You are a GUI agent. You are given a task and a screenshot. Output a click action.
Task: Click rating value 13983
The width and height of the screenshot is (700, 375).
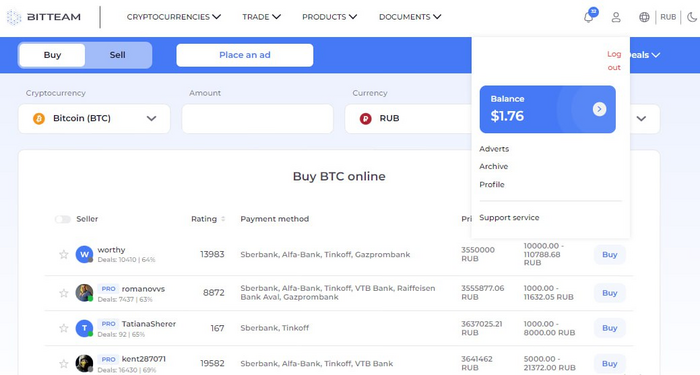pos(212,254)
